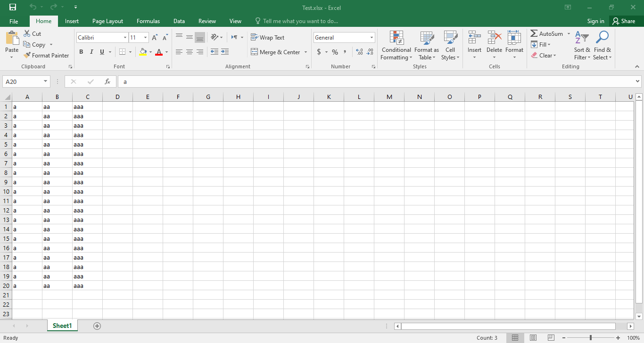The image size is (644, 343).
Task: Click the Insert Function fx icon
Action: tap(107, 82)
